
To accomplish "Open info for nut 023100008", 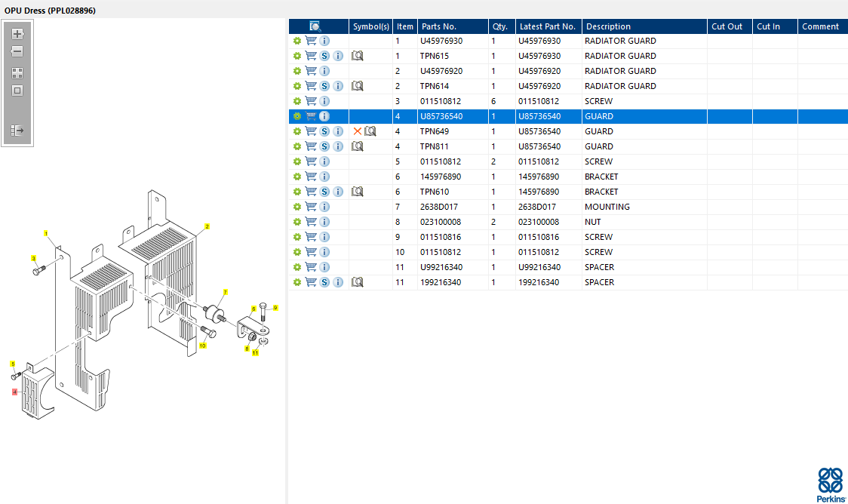I will 324,223.
